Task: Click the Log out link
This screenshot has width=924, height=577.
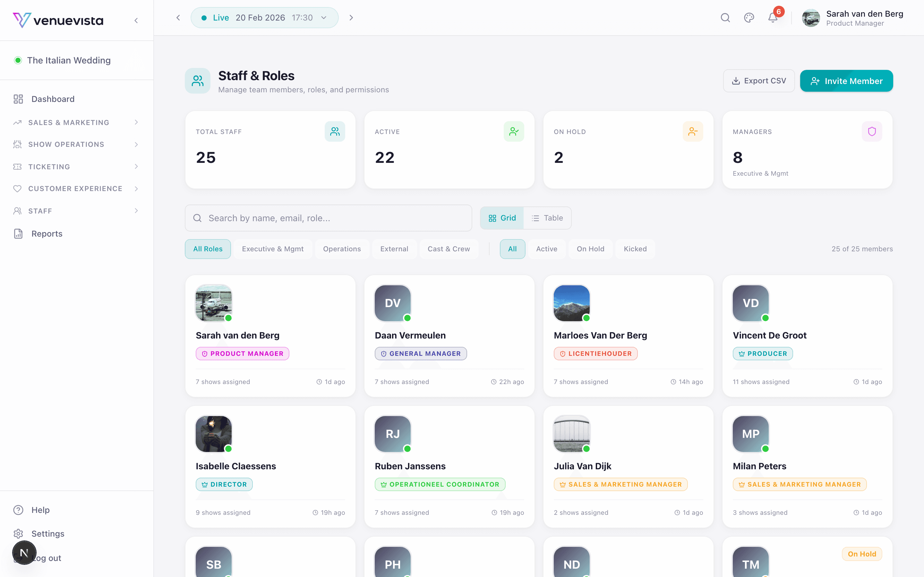Action: (46, 557)
